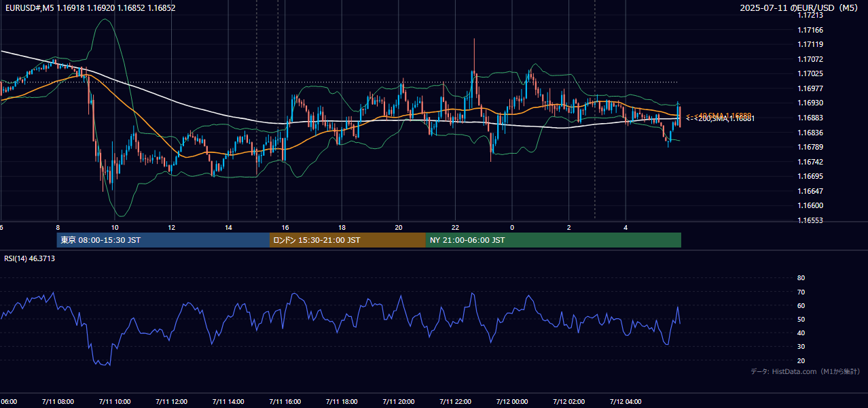This screenshot has width=868, height=408.
Task: Select the ロンドン 15:30-21:00 JST session bar
Action: click(348, 240)
